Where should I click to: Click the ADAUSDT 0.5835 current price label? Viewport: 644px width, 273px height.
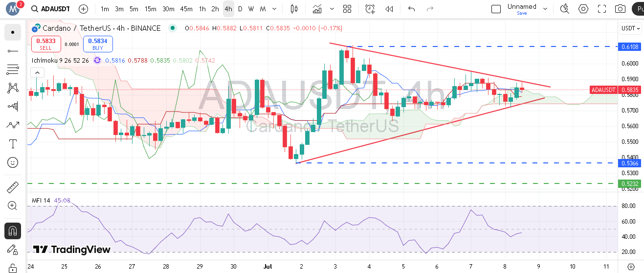point(615,90)
